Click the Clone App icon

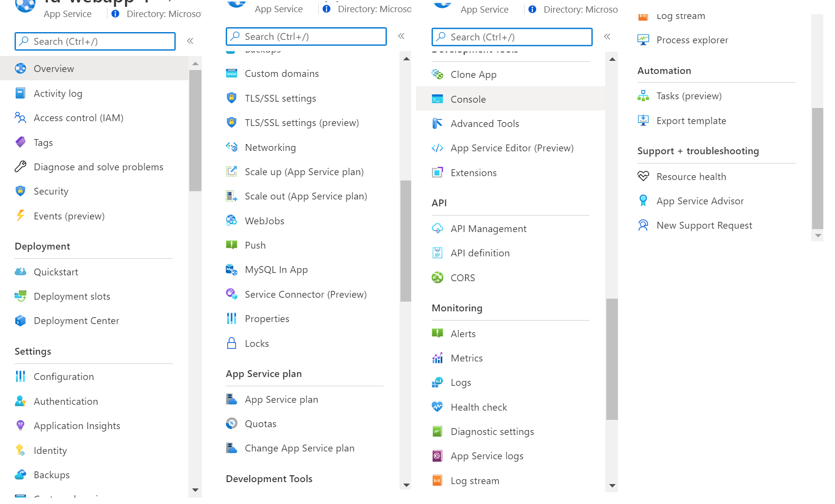[x=437, y=74]
